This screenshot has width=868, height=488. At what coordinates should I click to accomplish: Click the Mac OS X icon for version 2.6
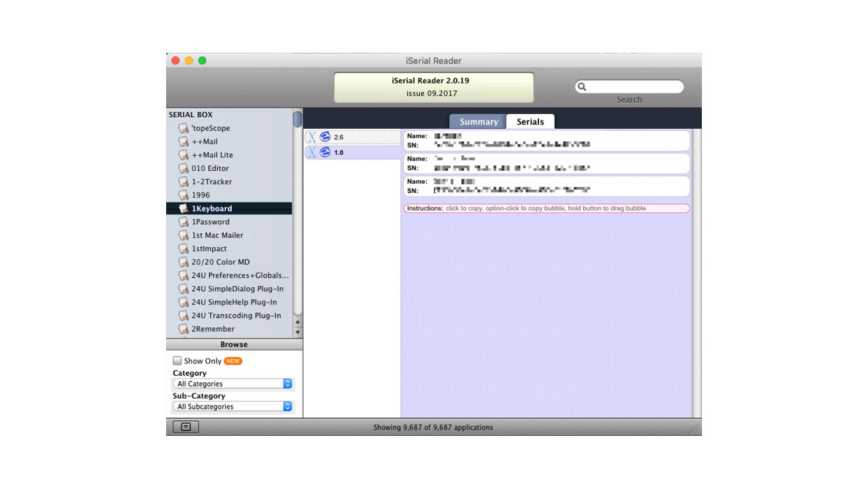click(x=312, y=137)
